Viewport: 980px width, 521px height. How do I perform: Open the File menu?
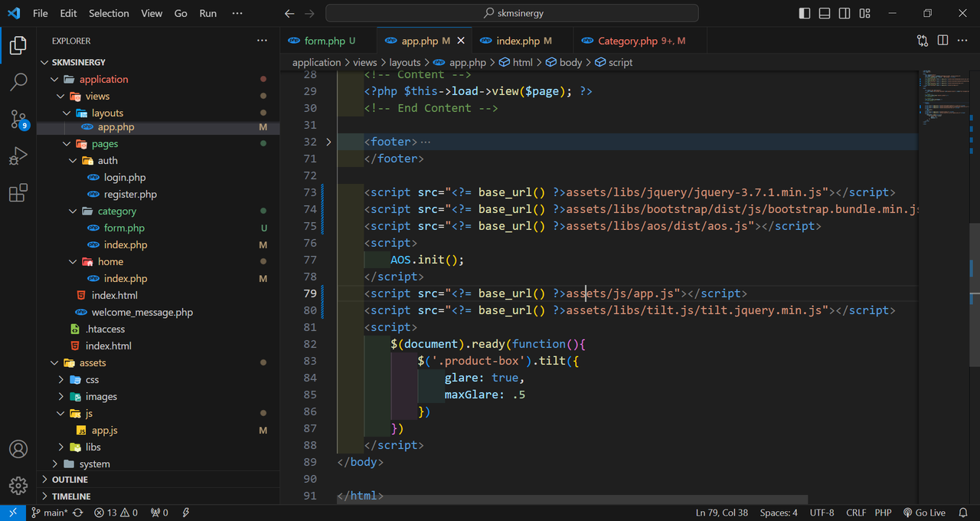click(x=41, y=13)
